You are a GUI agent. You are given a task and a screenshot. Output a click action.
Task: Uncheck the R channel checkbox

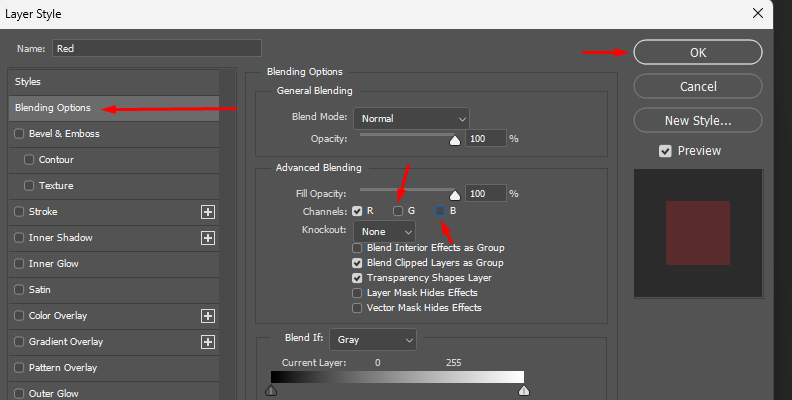(357, 211)
